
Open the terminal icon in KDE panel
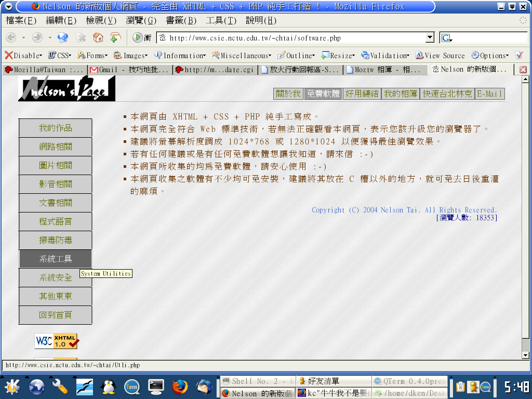click(156, 387)
